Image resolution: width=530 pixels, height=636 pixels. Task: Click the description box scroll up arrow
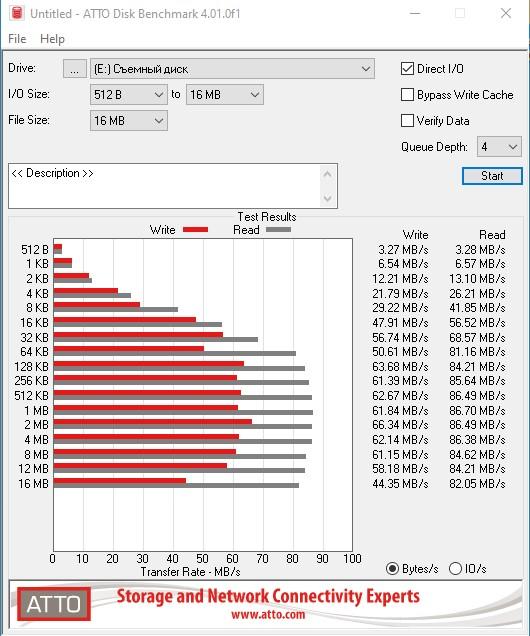coord(328,174)
